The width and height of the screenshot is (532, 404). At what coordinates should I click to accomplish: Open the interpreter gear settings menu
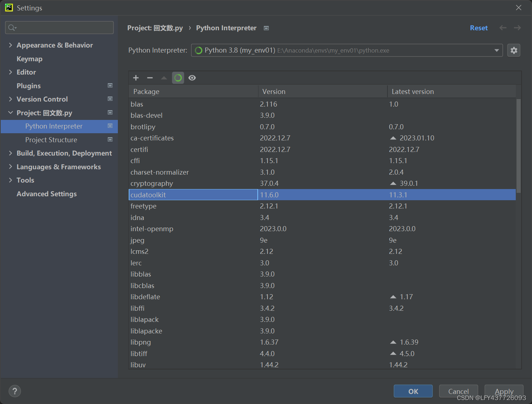(x=514, y=50)
